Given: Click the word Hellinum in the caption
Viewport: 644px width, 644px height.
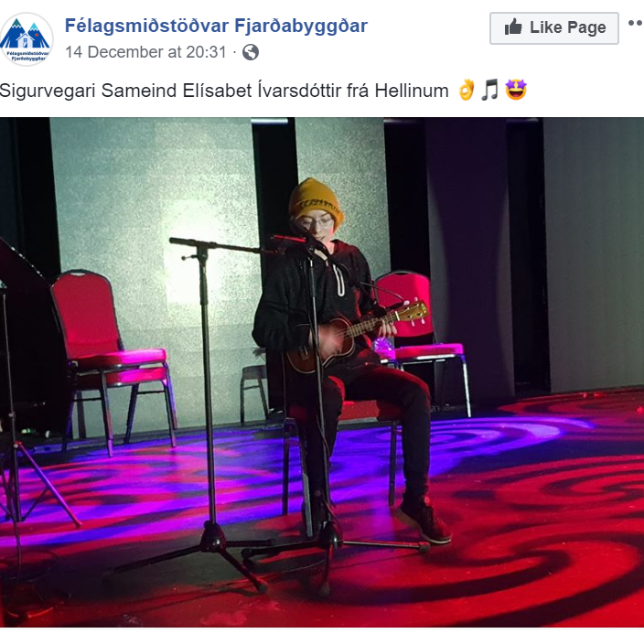Looking at the screenshot, I should tap(411, 91).
